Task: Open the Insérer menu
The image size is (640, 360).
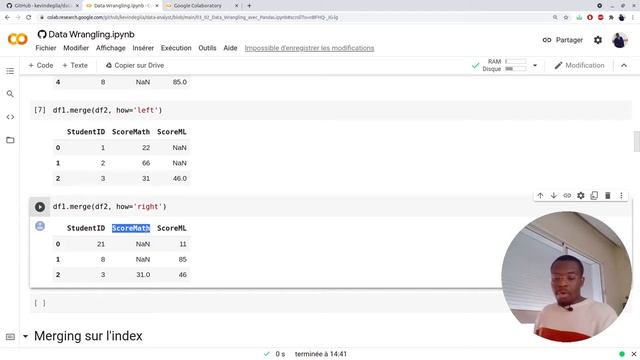Action: click(143, 48)
